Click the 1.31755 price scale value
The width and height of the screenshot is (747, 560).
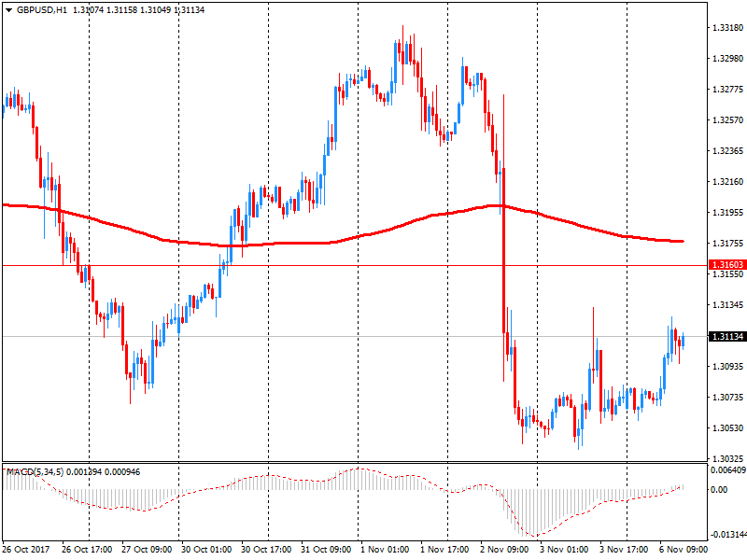coord(727,244)
